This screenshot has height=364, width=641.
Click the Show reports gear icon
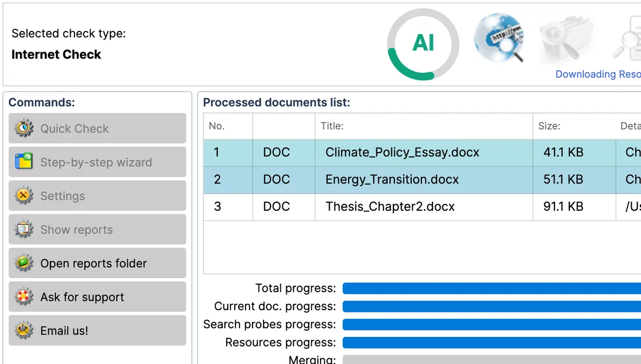(24, 229)
